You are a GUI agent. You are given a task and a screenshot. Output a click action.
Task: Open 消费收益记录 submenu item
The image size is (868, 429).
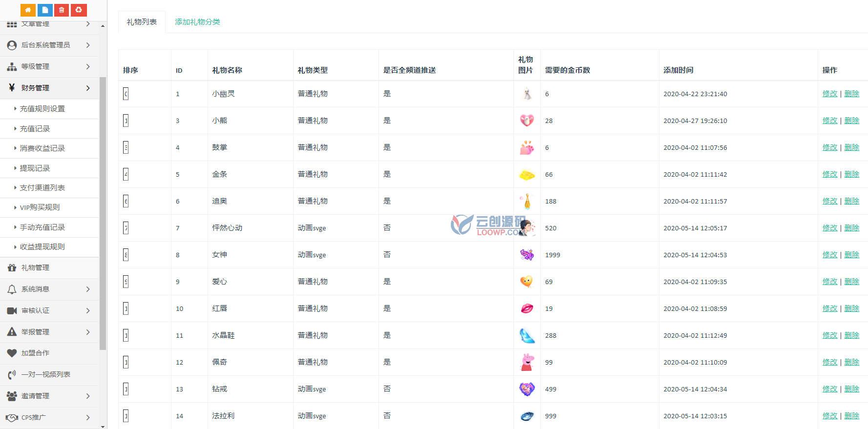point(42,148)
